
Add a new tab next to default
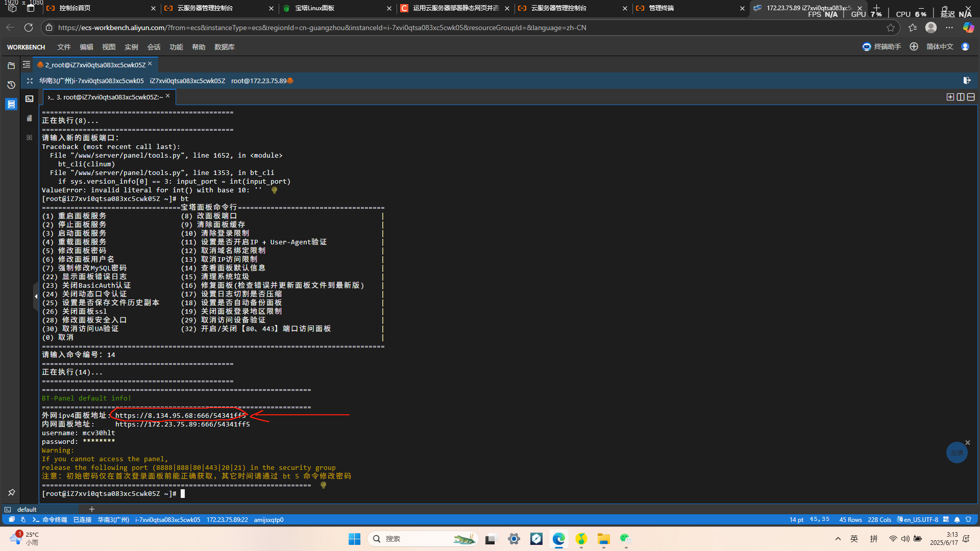[x=92, y=509]
